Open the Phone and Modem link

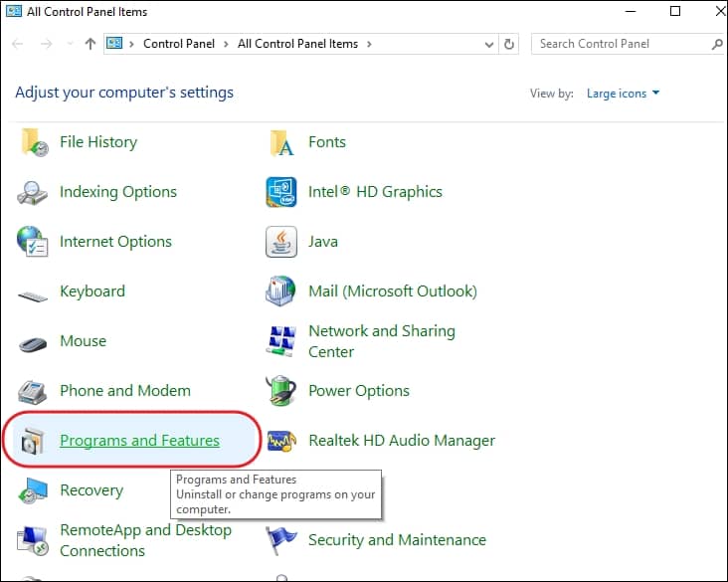pyautogui.click(x=125, y=391)
